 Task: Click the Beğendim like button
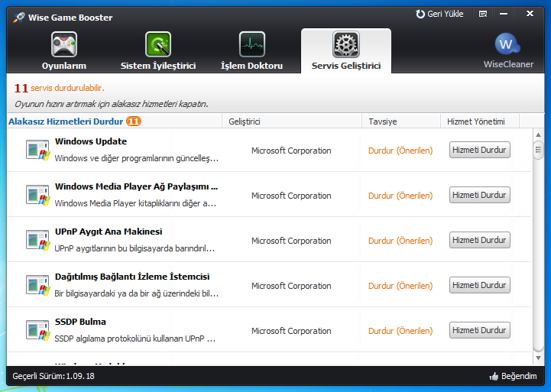coord(513,376)
